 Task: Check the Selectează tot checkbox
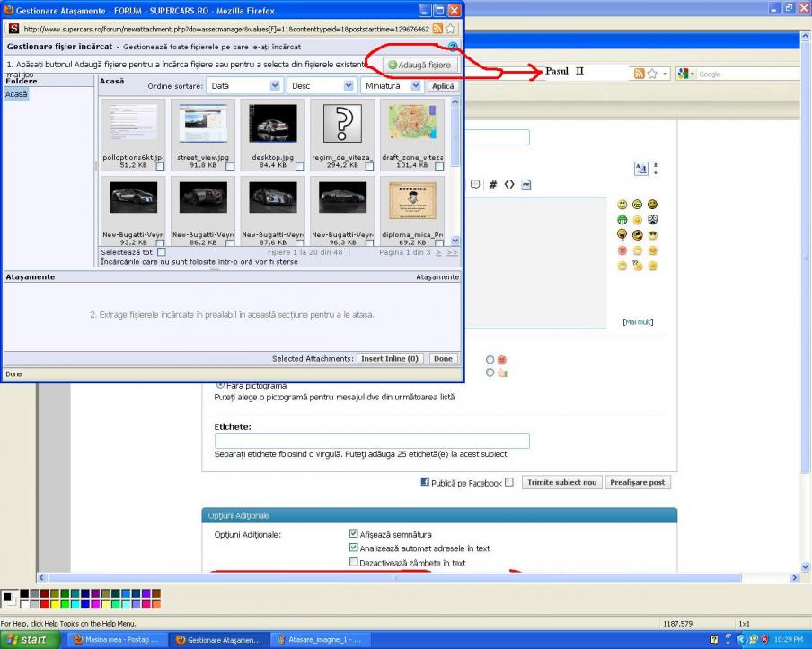(x=162, y=252)
